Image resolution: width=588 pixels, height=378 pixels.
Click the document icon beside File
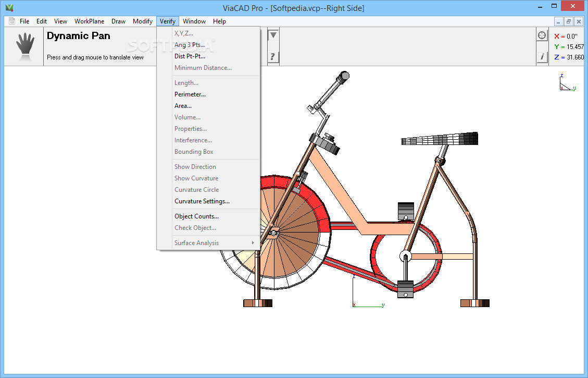(11, 21)
